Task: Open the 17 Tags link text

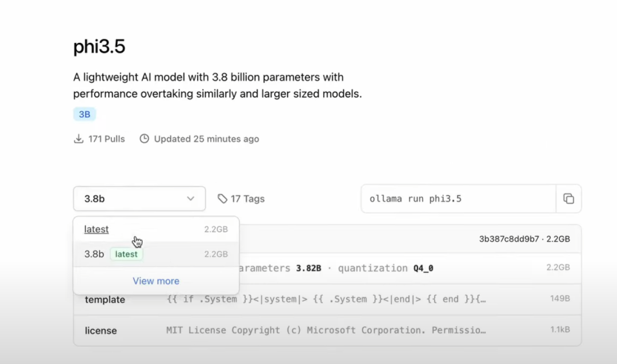Action: (x=247, y=199)
